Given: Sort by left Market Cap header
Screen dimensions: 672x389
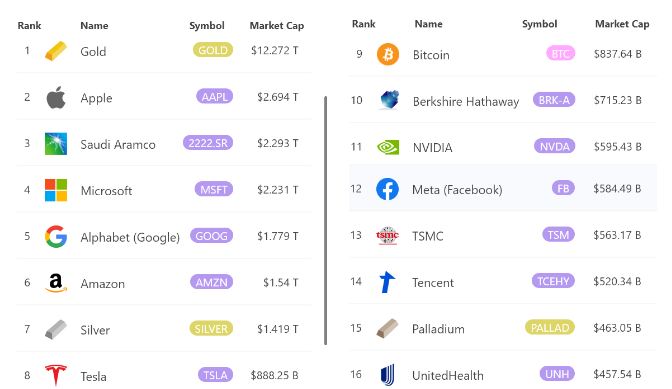Looking at the screenshot, I should point(277,26).
